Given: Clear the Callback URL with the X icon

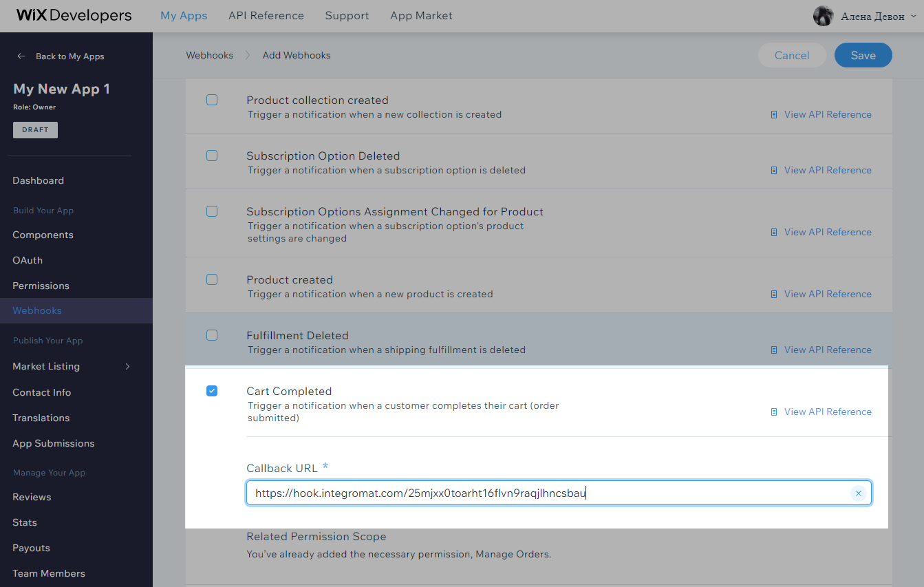Looking at the screenshot, I should point(858,493).
